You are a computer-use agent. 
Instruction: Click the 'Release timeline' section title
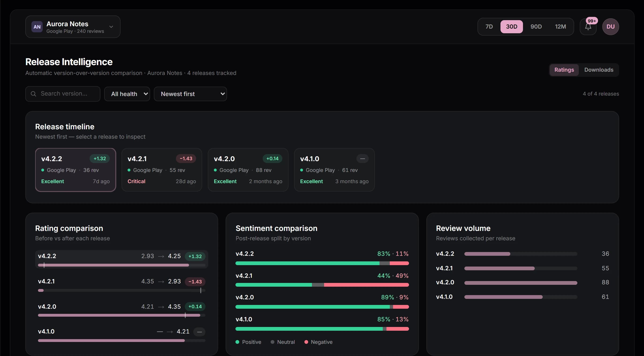pyautogui.click(x=64, y=127)
